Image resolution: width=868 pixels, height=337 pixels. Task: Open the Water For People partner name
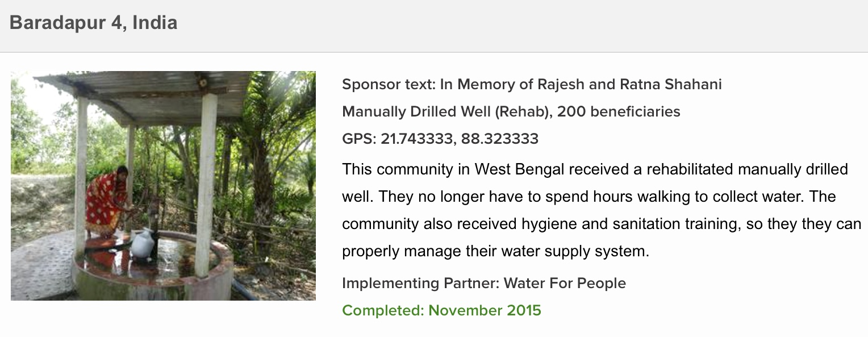(565, 283)
